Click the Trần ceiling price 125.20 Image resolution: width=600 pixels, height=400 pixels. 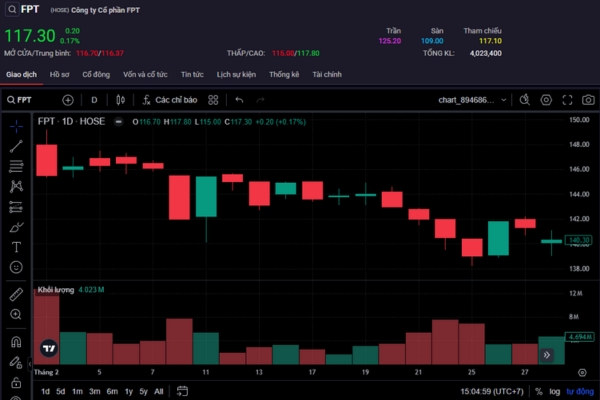(390, 41)
